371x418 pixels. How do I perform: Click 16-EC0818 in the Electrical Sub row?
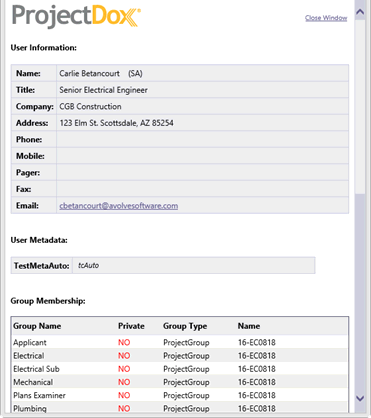tap(257, 369)
